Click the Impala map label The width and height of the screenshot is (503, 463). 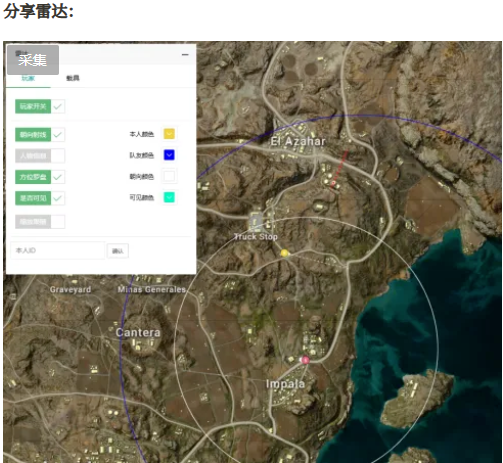point(285,384)
